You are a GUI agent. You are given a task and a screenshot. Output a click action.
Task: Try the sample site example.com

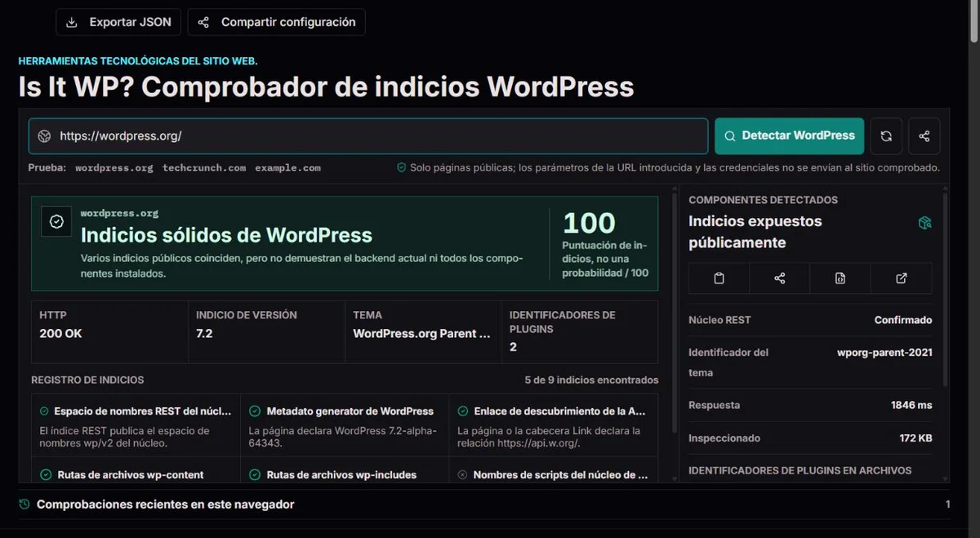[287, 167]
